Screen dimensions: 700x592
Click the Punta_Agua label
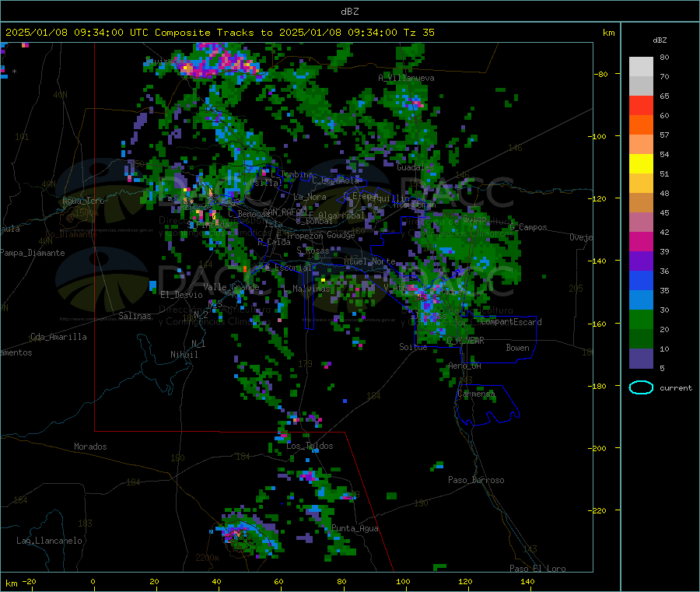tap(355, 529)
